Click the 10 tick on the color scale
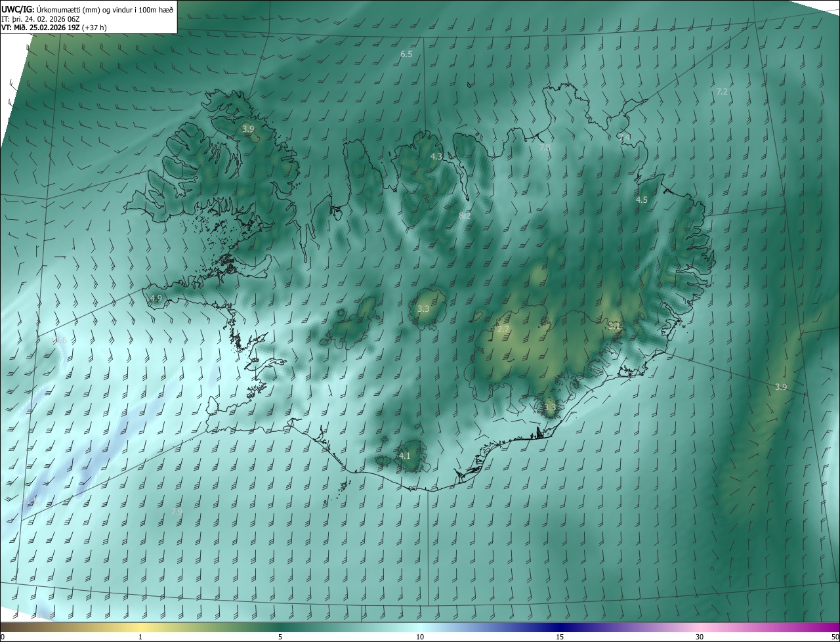 (x=420, y=637)
